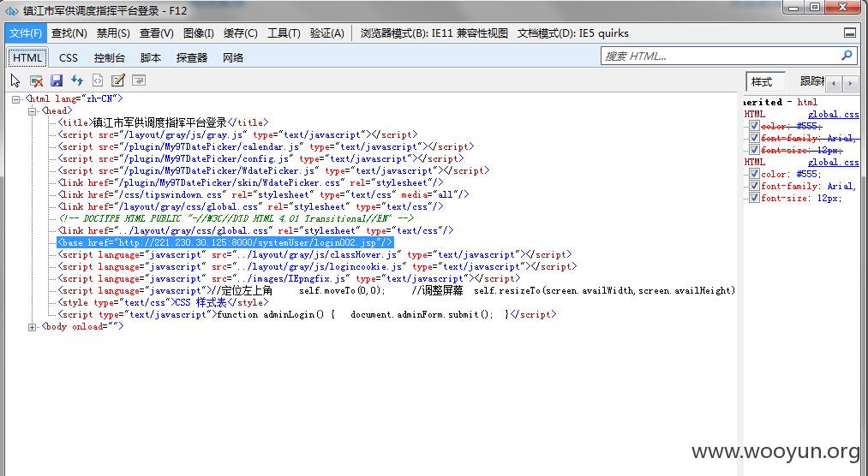The width and height of the screenshot is (868, 476).
Task: Open the 工具(T) menu
Action: [284, 33]
